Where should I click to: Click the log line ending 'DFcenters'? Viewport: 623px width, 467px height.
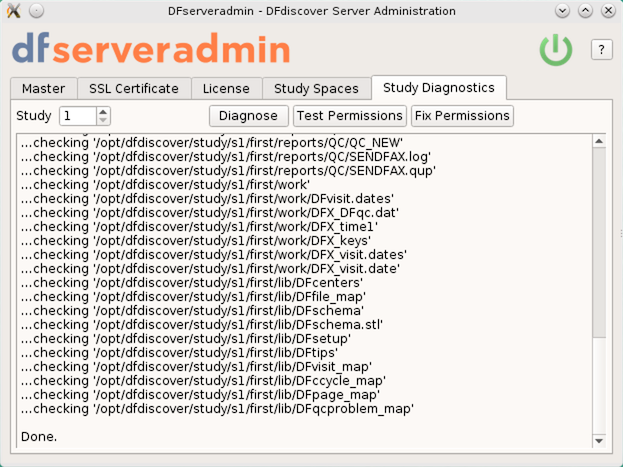click(x=192, y=283)
